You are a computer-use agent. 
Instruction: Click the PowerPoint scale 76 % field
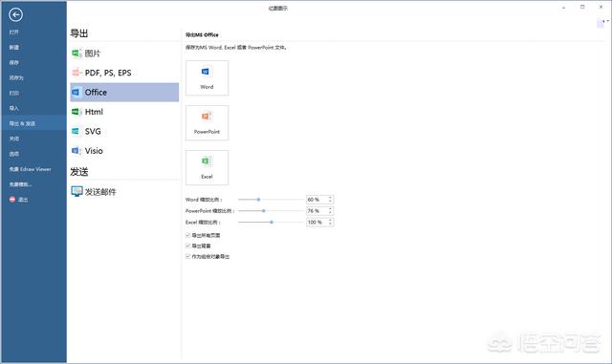[317, 211]
